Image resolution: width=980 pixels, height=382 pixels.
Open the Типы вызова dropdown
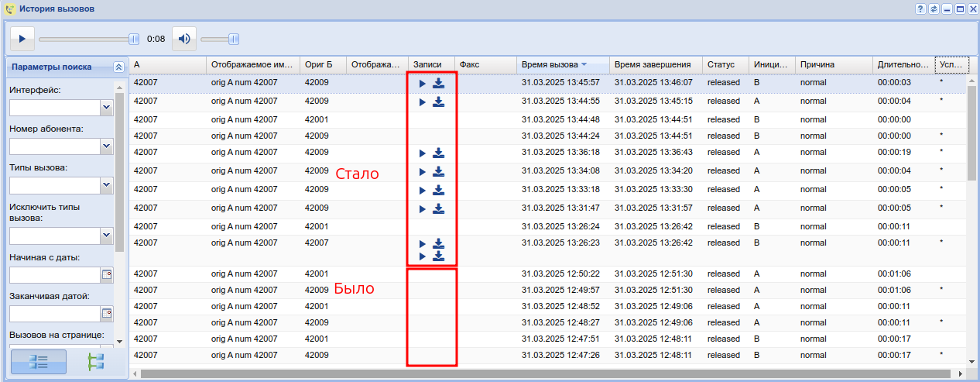[106, 185]
